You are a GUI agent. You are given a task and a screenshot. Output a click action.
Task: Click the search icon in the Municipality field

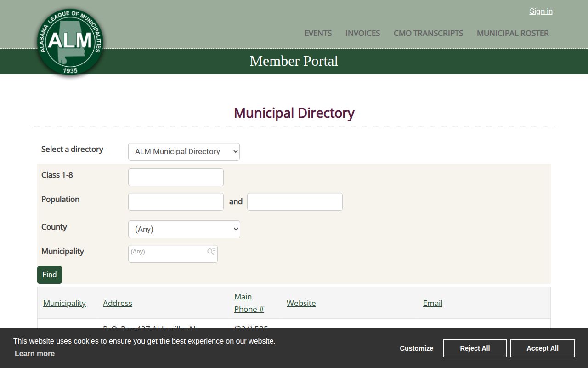[x=211, y=252]
